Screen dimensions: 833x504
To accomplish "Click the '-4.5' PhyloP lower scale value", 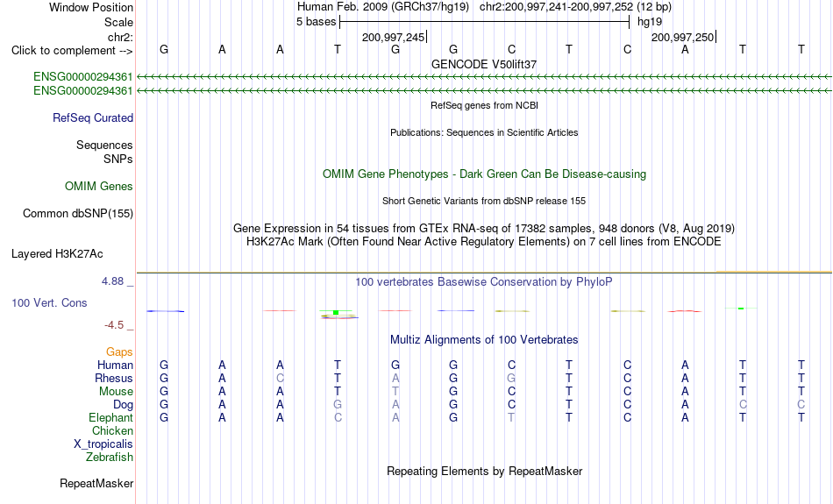I will (114, 325).
